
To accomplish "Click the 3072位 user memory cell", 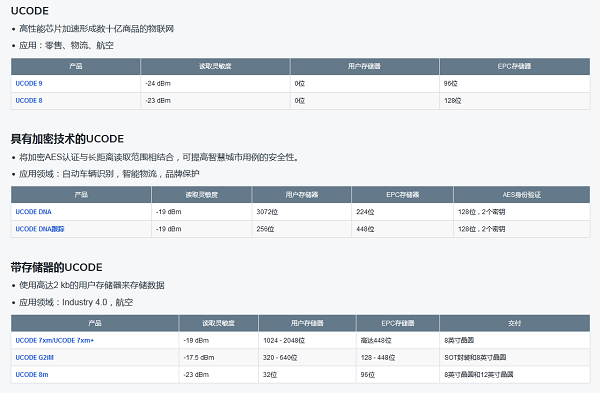I will (302, 212).
